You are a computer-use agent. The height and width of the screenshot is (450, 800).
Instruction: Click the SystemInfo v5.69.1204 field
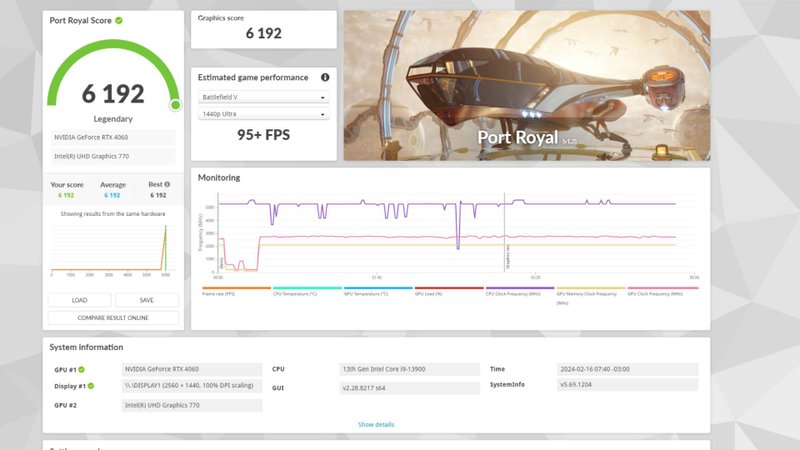(x=628, y=384)
